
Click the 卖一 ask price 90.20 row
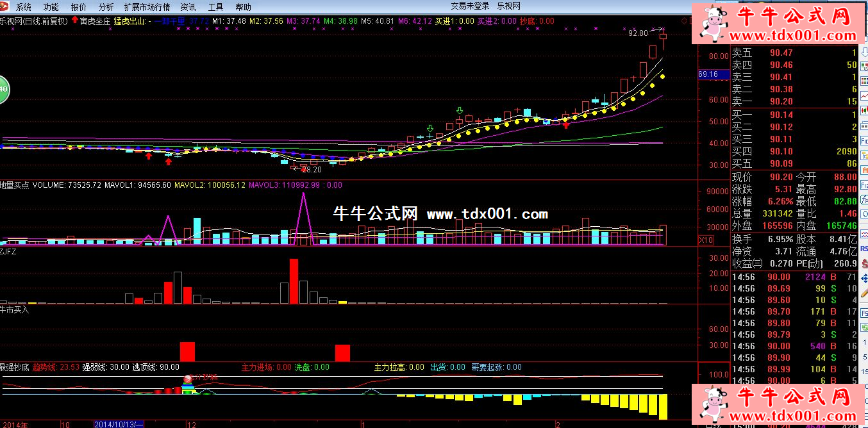[x=794, y=101]
